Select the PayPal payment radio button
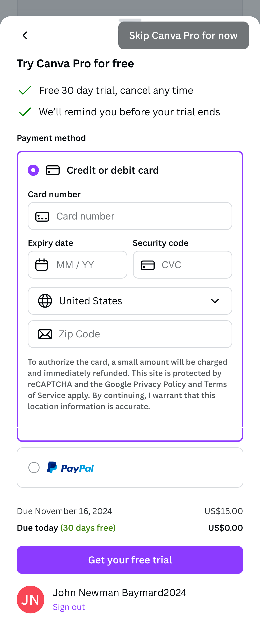Screen dimensions: 260x644 34,468
